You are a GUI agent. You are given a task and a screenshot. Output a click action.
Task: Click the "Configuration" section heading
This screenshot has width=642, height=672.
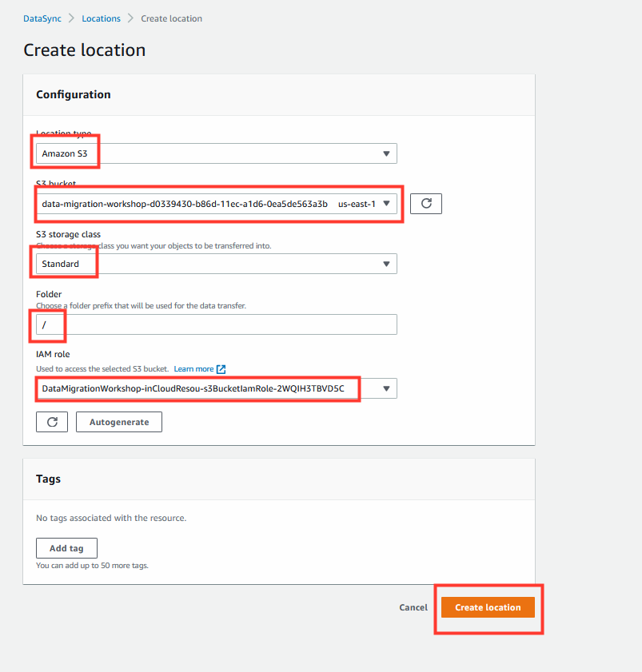coord(74,94)
